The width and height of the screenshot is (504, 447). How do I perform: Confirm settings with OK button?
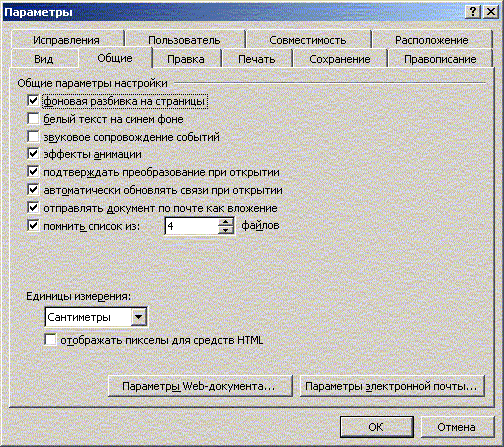(377, 427)
